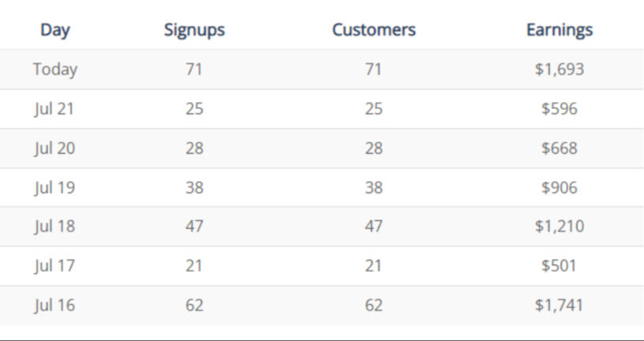Click the $1,210 earnings value
The height and width of the screenshot is (341, 644).
point(559,226)
